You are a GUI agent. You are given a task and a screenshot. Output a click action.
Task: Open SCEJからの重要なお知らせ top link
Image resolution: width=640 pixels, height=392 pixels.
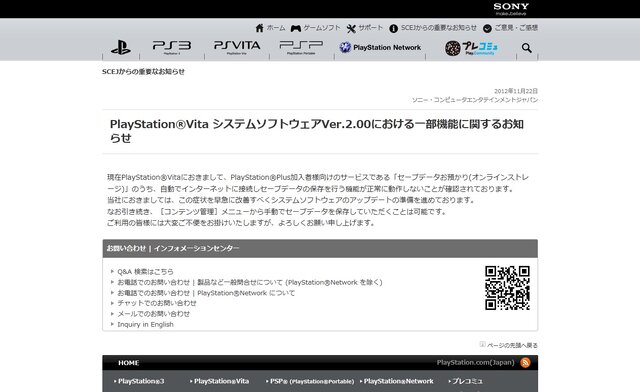tap(439, 28)
